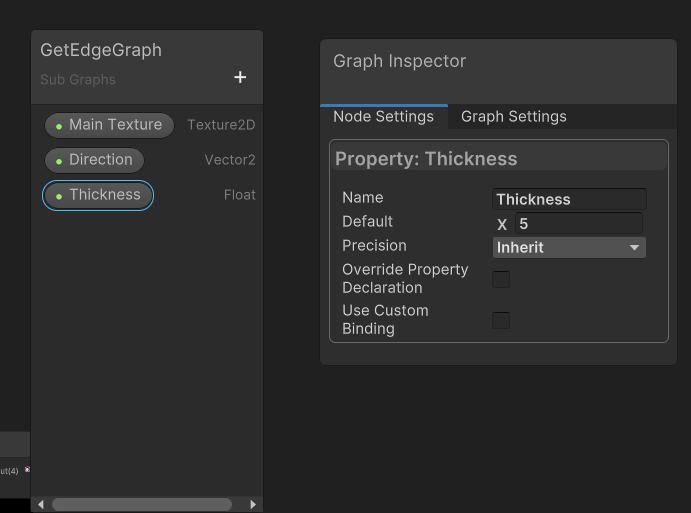The height and width of the screenshot is (513, 691).
Task: Switch to the Graph Settings tab
Action: (513, 117)
